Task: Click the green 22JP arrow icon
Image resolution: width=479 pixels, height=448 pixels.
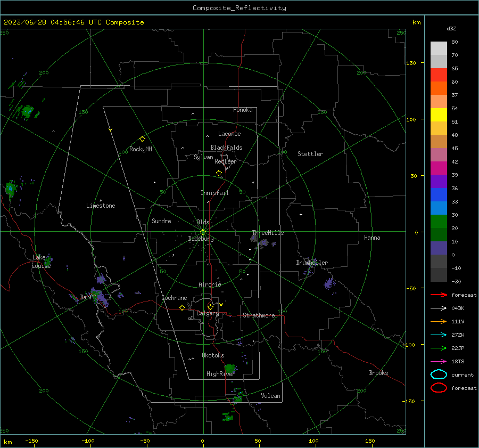Action: [439, 348]
